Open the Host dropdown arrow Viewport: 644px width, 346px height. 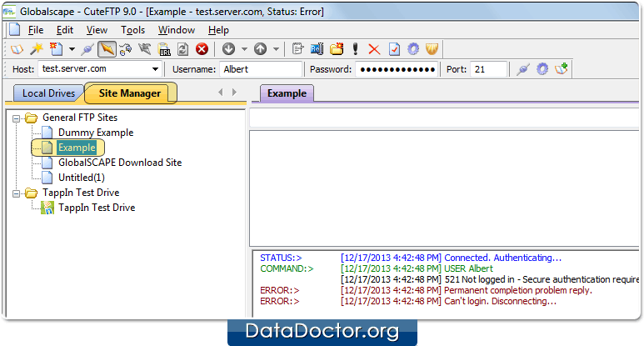tap(155, 69)
